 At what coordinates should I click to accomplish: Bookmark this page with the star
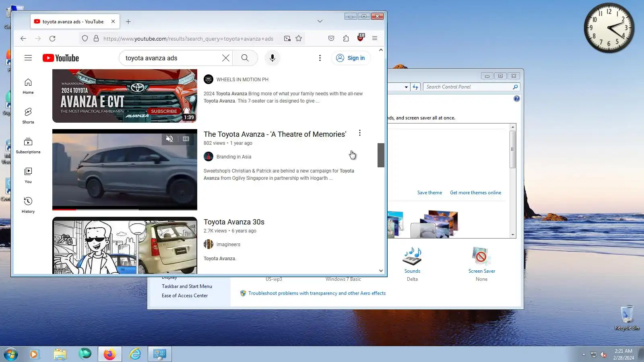299,39
